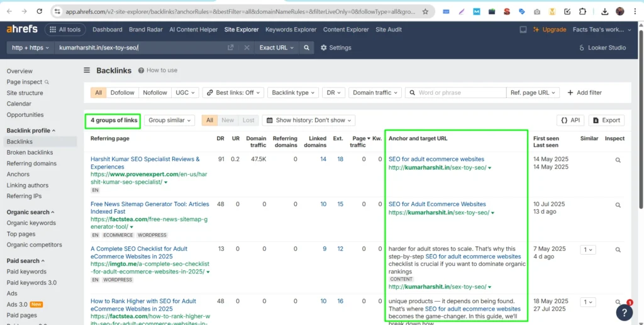Open the All tools grid menu
Viewport: 644px width, 325px height.
coord(65,30)
